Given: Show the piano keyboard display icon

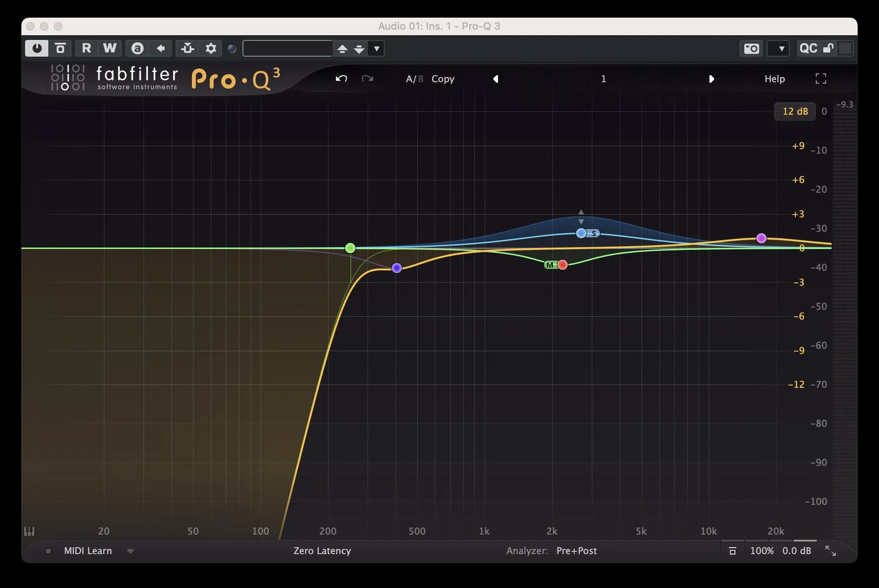Looking at the screenshot, I should pos(29,531).
